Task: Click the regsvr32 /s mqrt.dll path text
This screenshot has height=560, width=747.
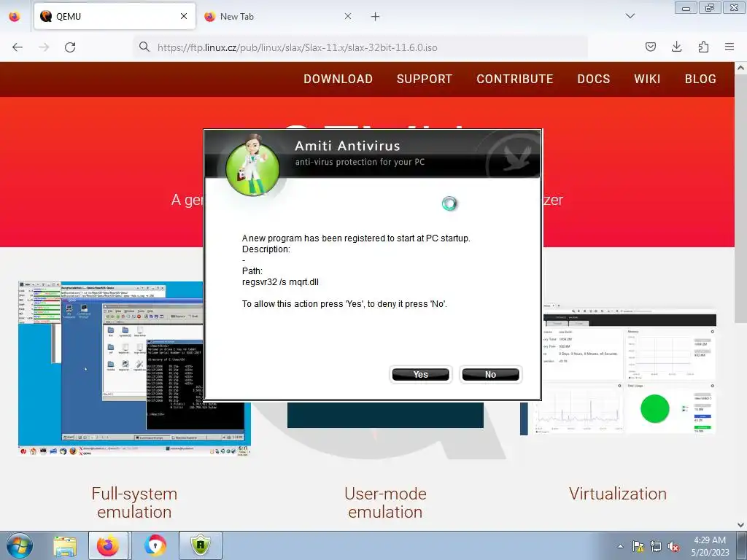Action: (x=280, y=282)
